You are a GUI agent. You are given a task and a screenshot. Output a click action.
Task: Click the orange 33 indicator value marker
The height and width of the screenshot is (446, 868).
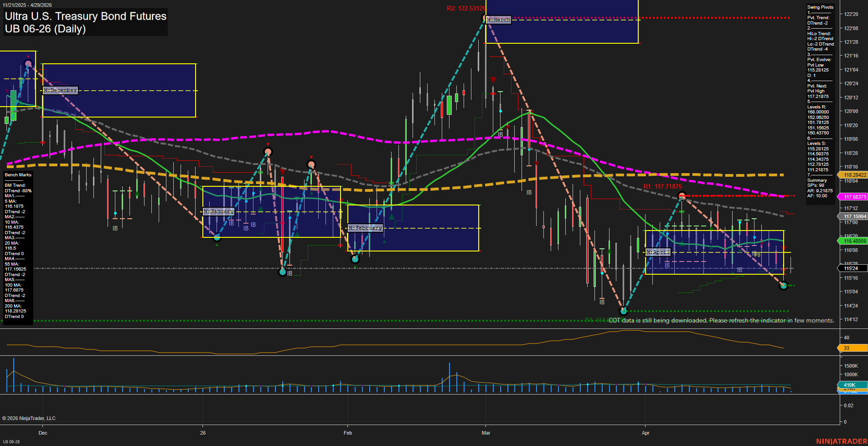pos(852,348)
